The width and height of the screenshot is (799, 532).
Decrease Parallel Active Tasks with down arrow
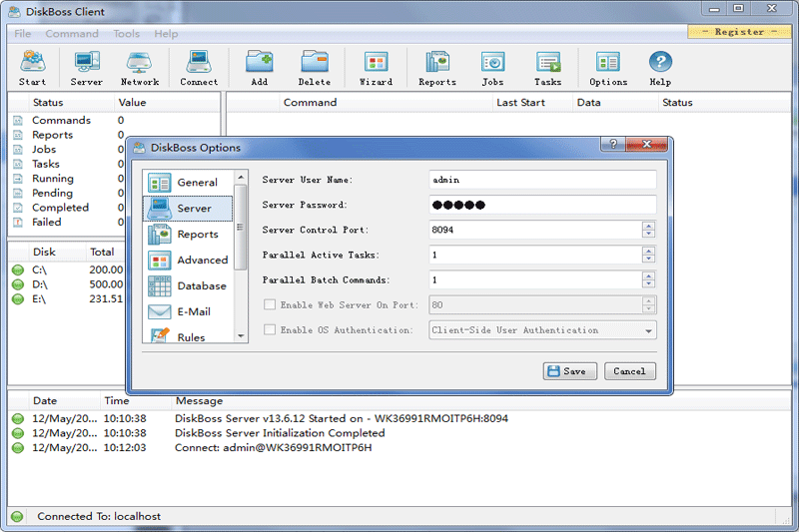(x=648, y=261)
